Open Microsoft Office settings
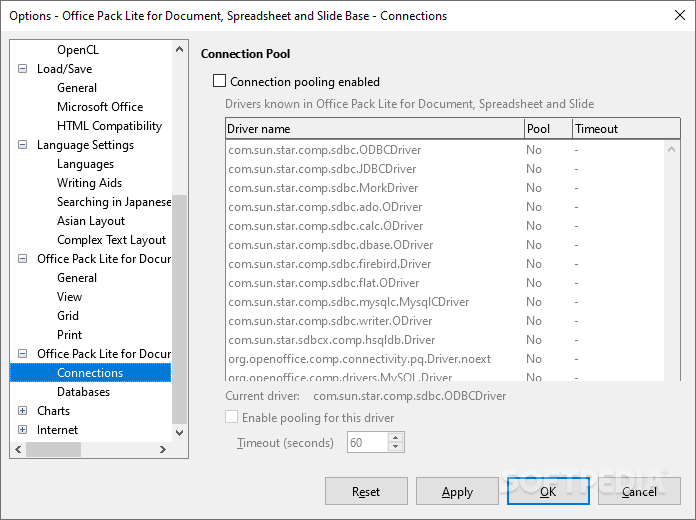The image size is (696, 520). coord(100,107)
